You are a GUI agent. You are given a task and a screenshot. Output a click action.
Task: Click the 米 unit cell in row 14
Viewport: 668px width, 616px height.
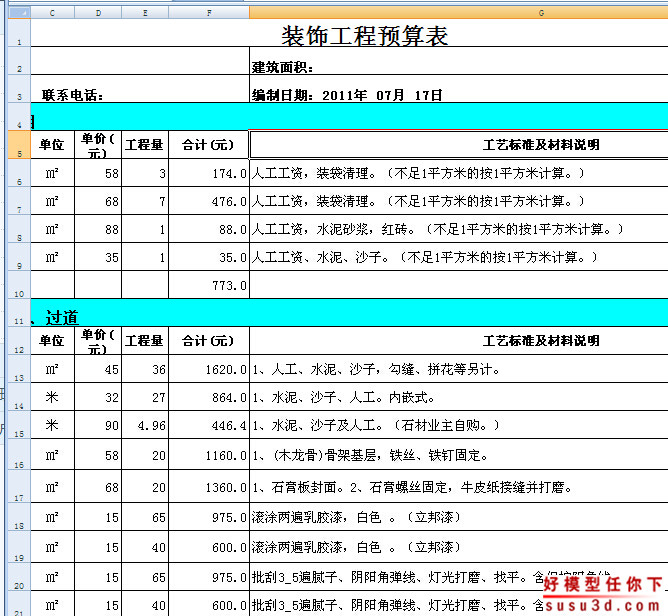point(52,397)
